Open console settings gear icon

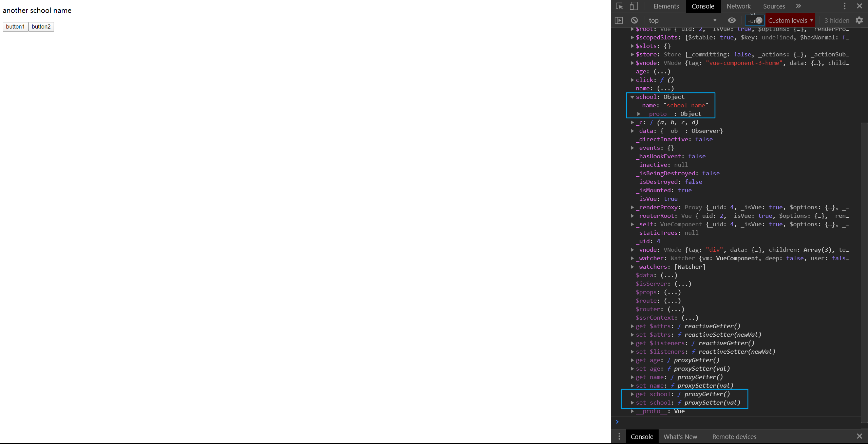point(859,20)
